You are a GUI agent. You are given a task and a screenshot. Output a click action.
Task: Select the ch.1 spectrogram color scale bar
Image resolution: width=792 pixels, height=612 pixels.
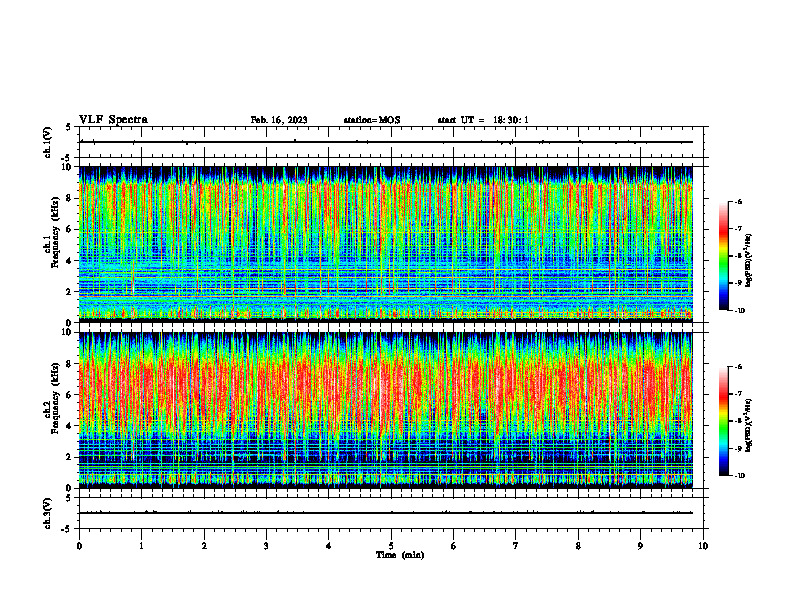723,256
